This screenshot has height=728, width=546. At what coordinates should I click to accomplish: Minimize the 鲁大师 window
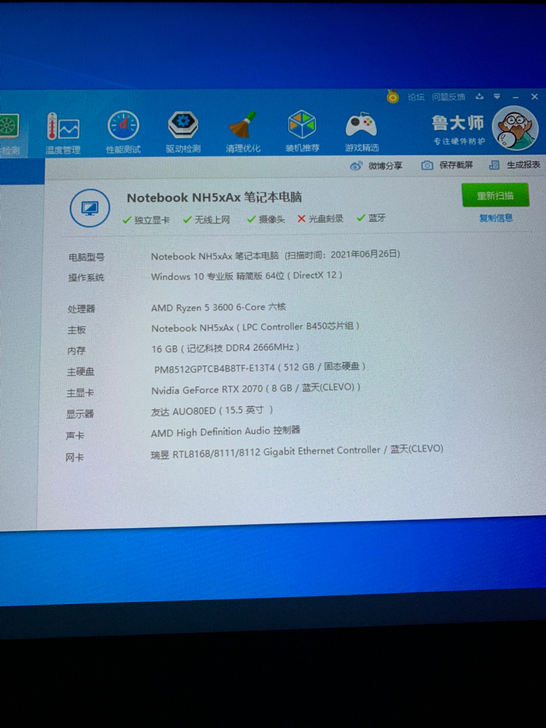tap(515, 97)
